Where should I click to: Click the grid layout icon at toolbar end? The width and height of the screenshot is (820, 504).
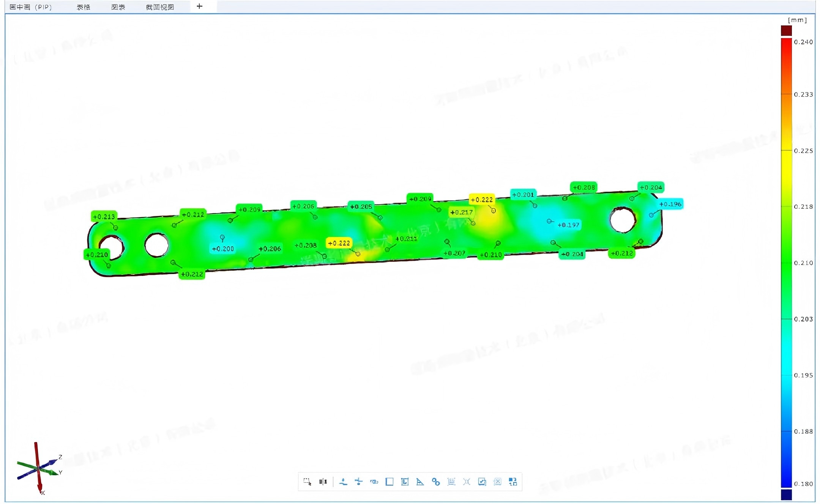click(512, 482)
